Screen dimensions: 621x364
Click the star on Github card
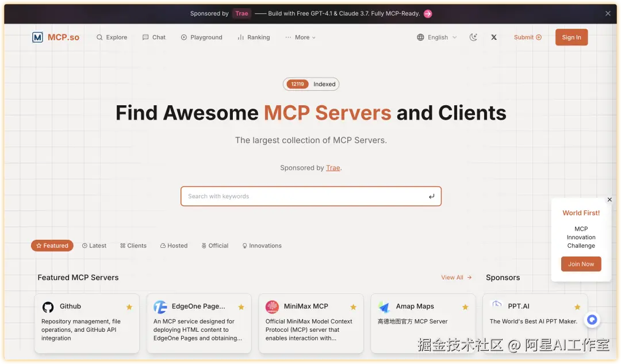129,307
